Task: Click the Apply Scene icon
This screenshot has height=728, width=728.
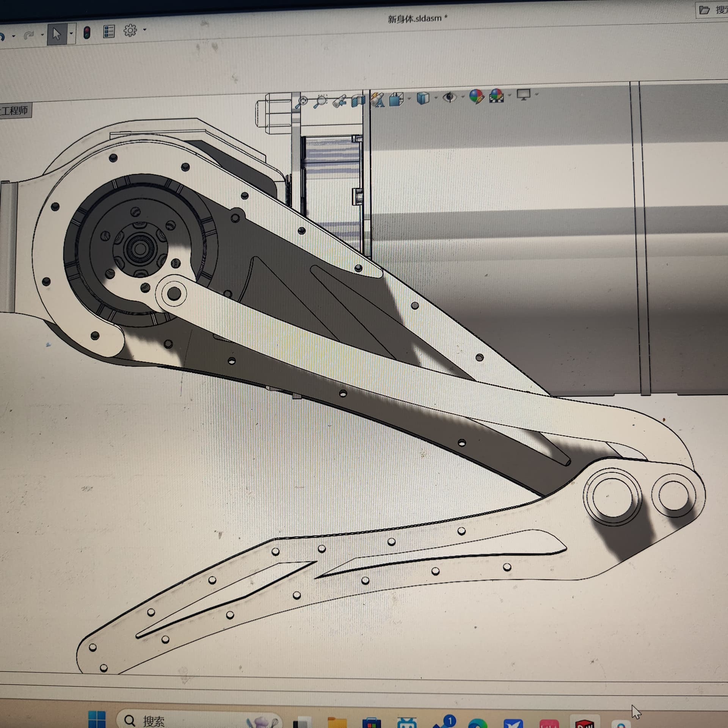Action: point(497,96)
